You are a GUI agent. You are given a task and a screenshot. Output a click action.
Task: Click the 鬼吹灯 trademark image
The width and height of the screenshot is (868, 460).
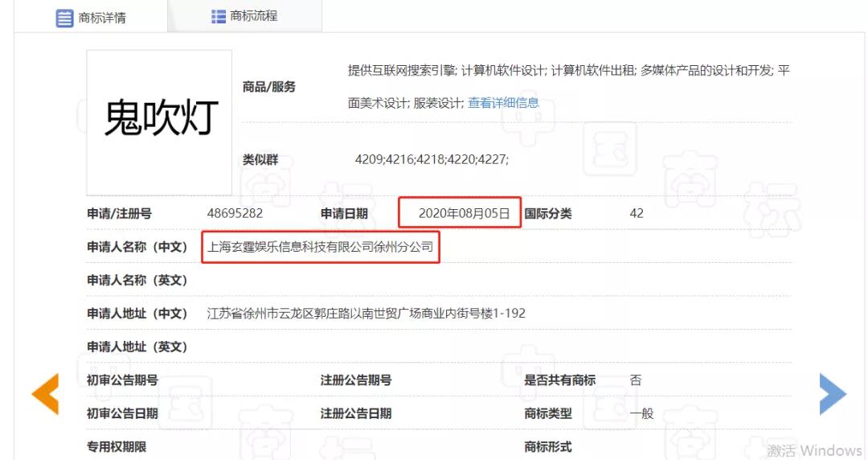click(160, 121)
